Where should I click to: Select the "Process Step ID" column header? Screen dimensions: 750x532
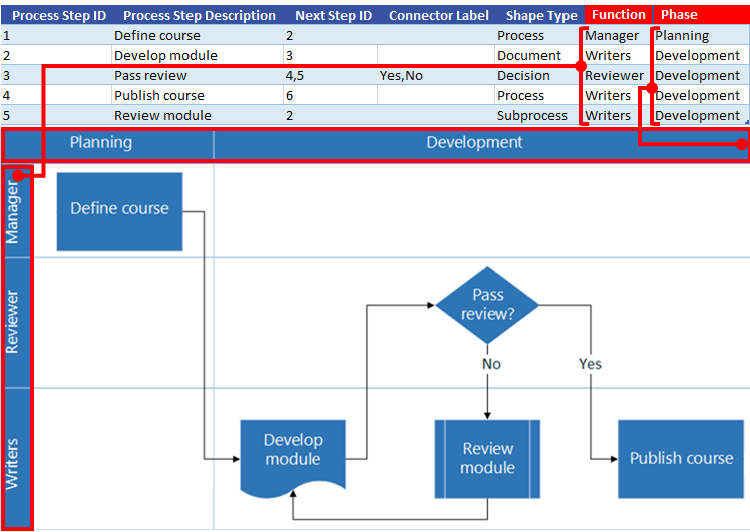click(57, 15)
